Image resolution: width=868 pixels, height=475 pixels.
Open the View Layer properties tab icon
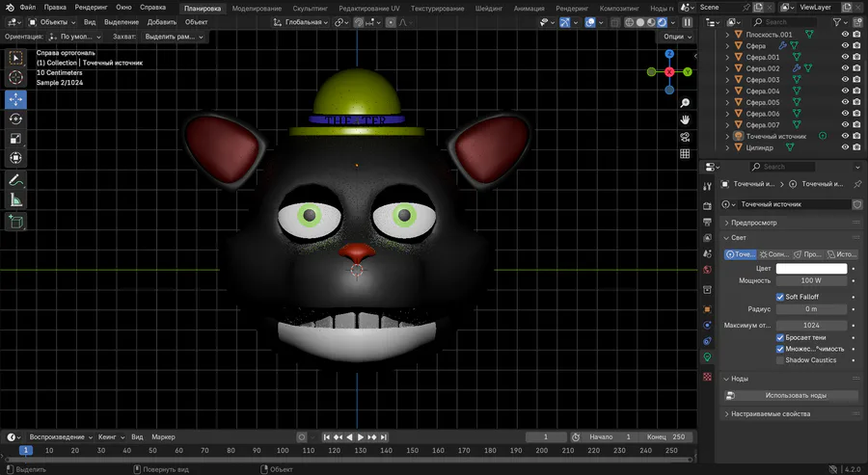(707, 238)
